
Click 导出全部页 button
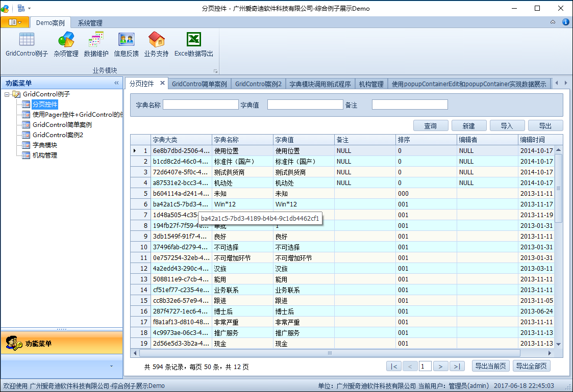click(532, 365)
